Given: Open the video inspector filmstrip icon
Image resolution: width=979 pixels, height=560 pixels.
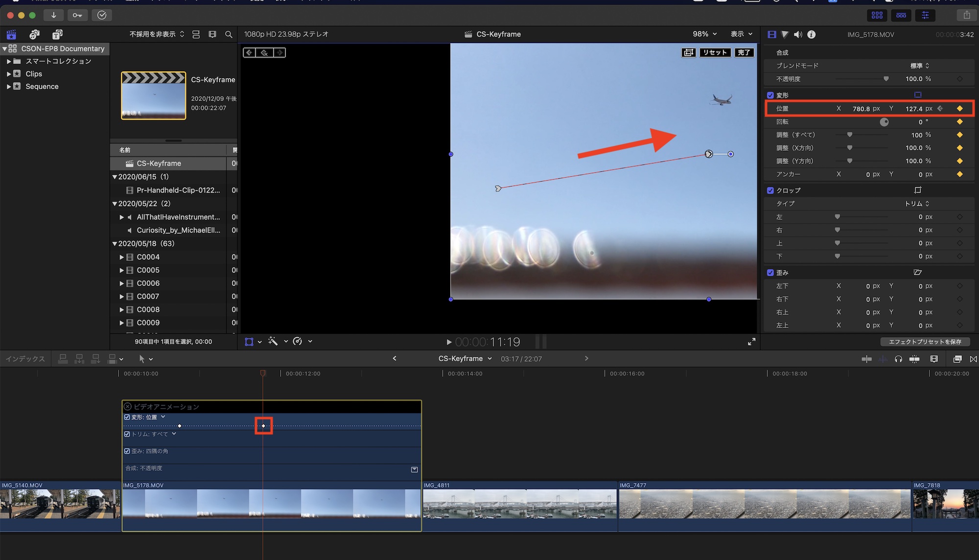Looking at the screenshot, I should pos(772,34).
